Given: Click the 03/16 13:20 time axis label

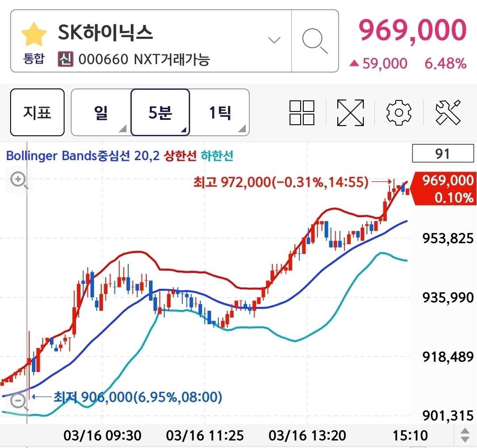Looking at the screenshot, I should [x=307, y=435].
